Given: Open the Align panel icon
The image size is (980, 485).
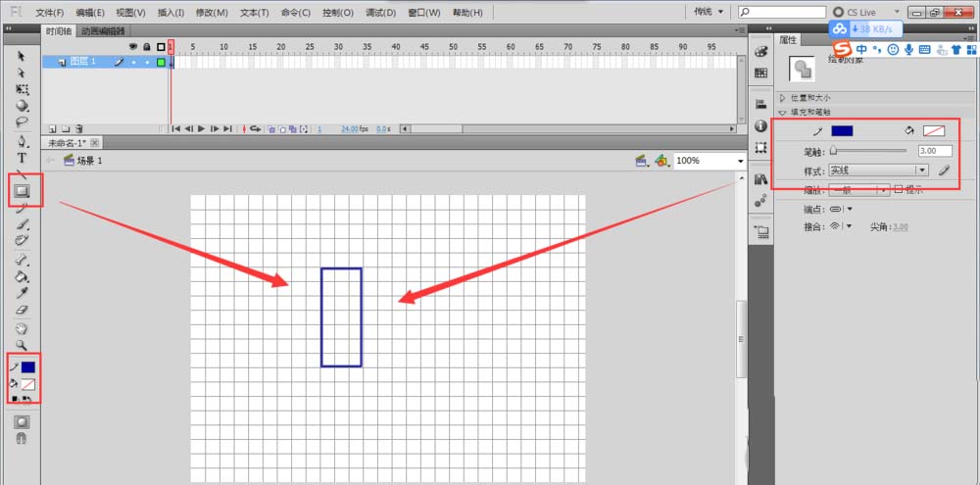Looking at the screenshot, I should pos(760,104).
